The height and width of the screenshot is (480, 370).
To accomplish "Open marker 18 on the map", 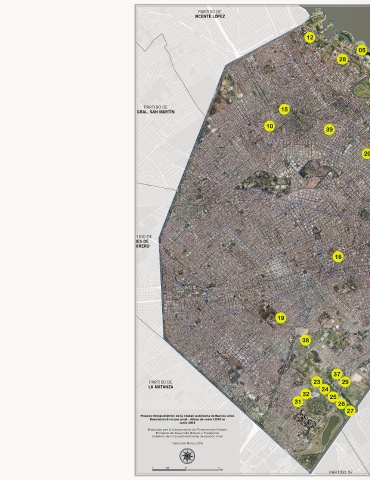I will (x=338, y=257).
